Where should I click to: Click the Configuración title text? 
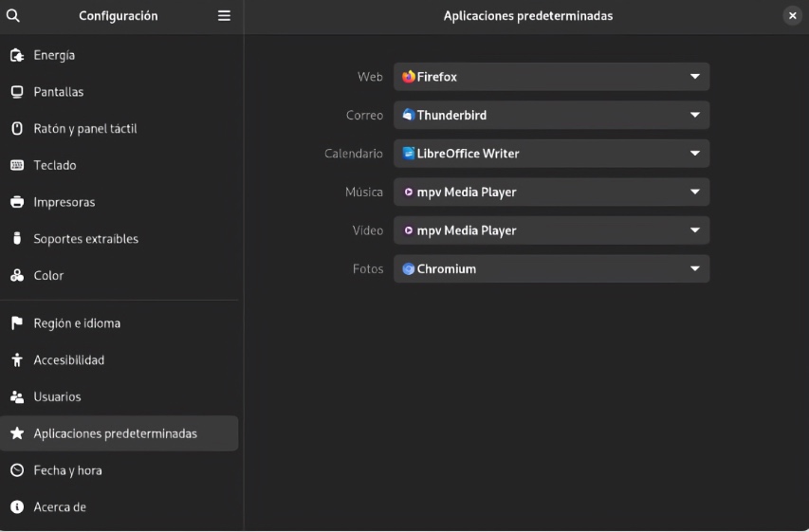[119, 15]
